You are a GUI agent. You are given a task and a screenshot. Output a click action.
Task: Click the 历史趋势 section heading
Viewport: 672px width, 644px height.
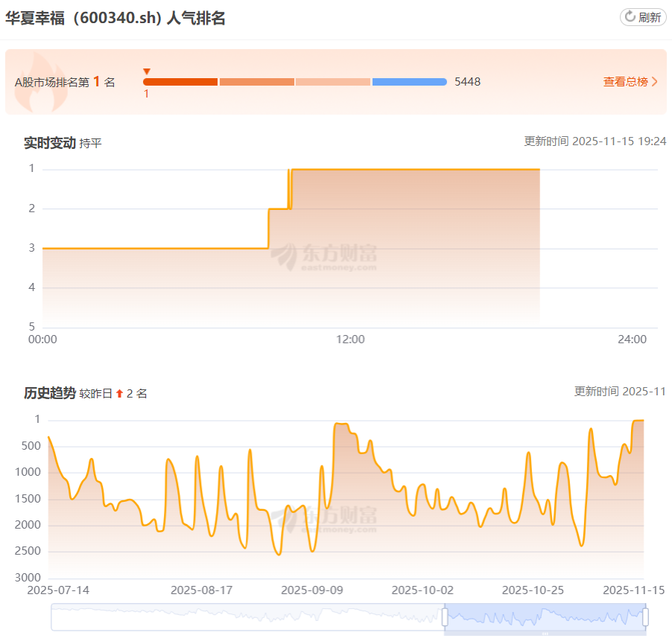(x=50, y=393)
